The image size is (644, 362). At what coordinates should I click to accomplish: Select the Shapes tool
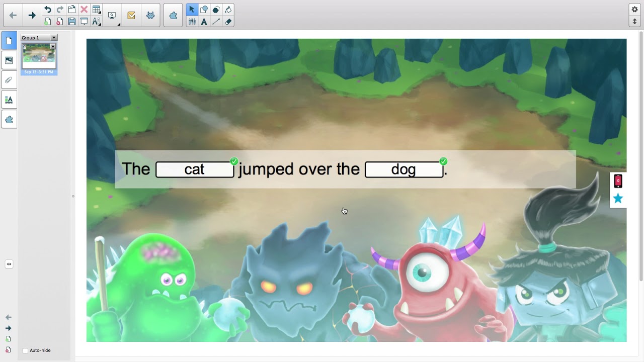click(x=204, y=10)
